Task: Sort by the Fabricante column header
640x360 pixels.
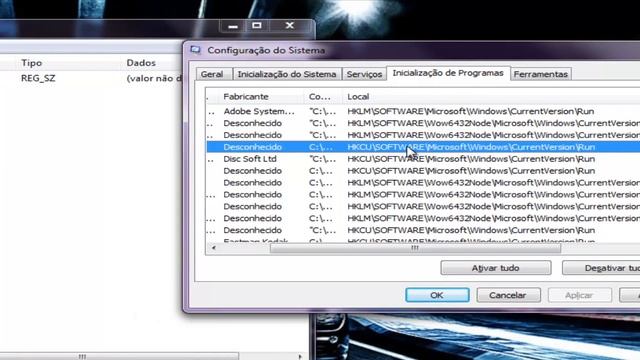Action: click(261, 97)
